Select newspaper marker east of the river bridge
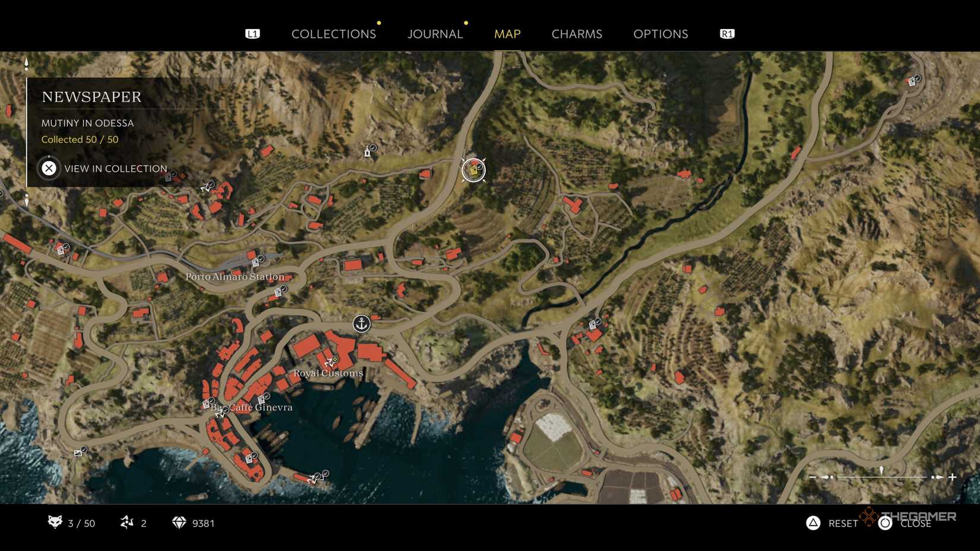This screenshot has height=551, width=980. click(x=595, y=324)
